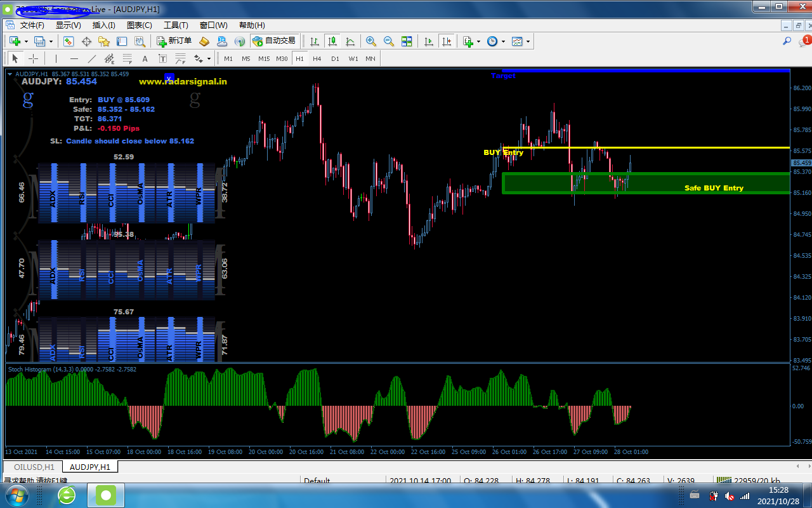The height and width of the screenshot is (508, 812).
Task: Click the 新订单 New Order button
Action: point(174,41)
